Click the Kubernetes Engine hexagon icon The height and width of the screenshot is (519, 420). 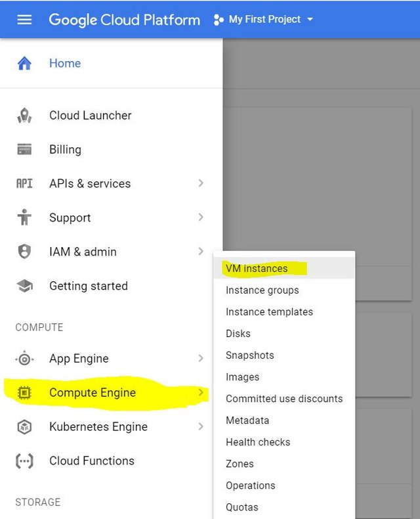pyautogui.click(x=24, y=427)
